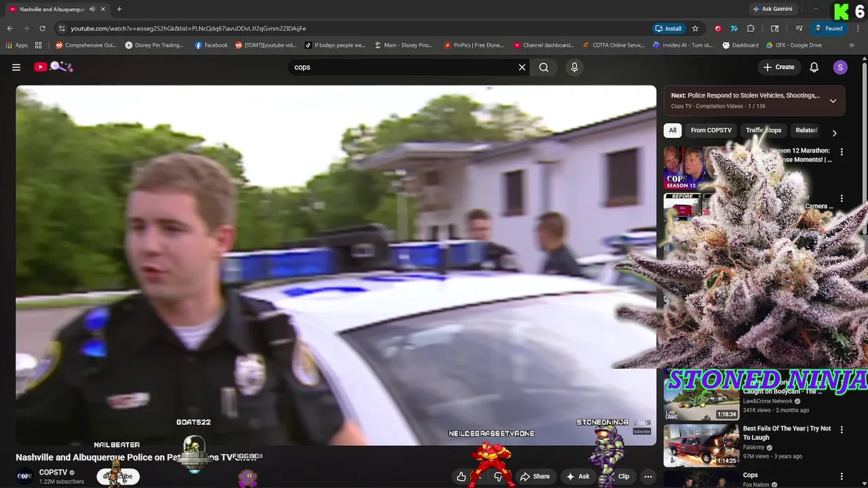
Task: Expand the Next playlist panel chevron
Action: pos(833,100)
